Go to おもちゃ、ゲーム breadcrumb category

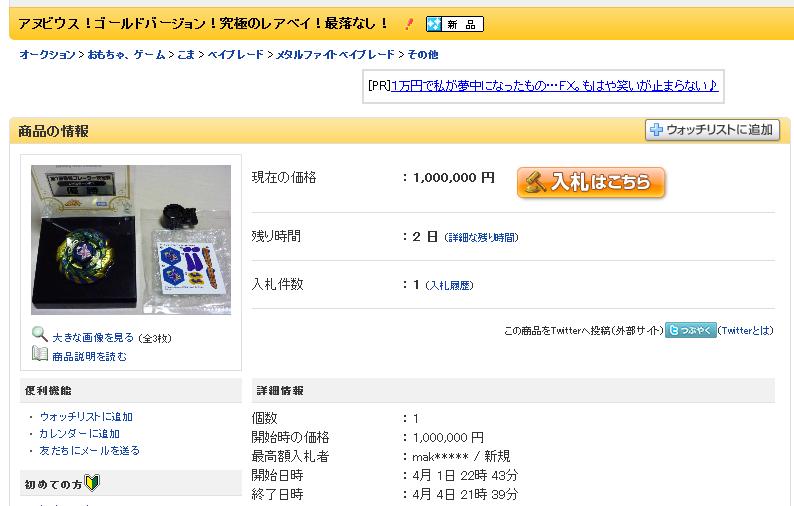pos(127,55)
